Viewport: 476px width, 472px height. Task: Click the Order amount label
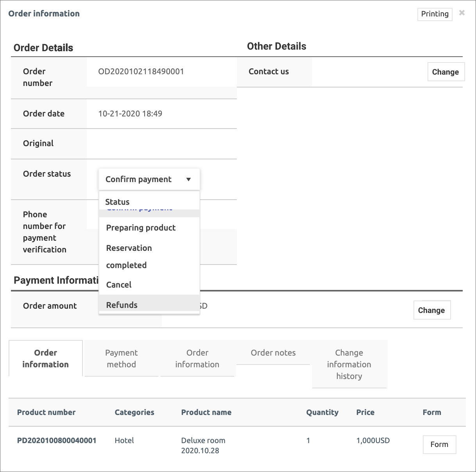coord(50,306)
